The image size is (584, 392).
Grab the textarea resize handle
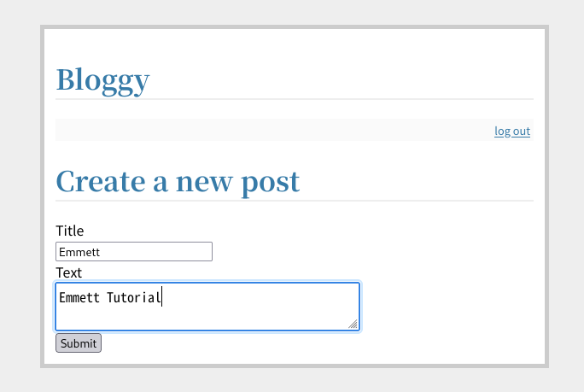pyautogui.click(x=353, y=324)
